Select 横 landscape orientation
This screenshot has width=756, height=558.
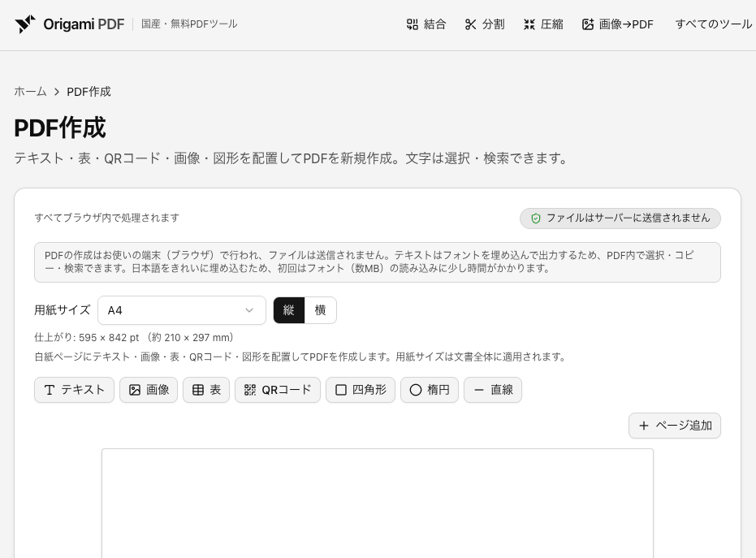point(320,310)
